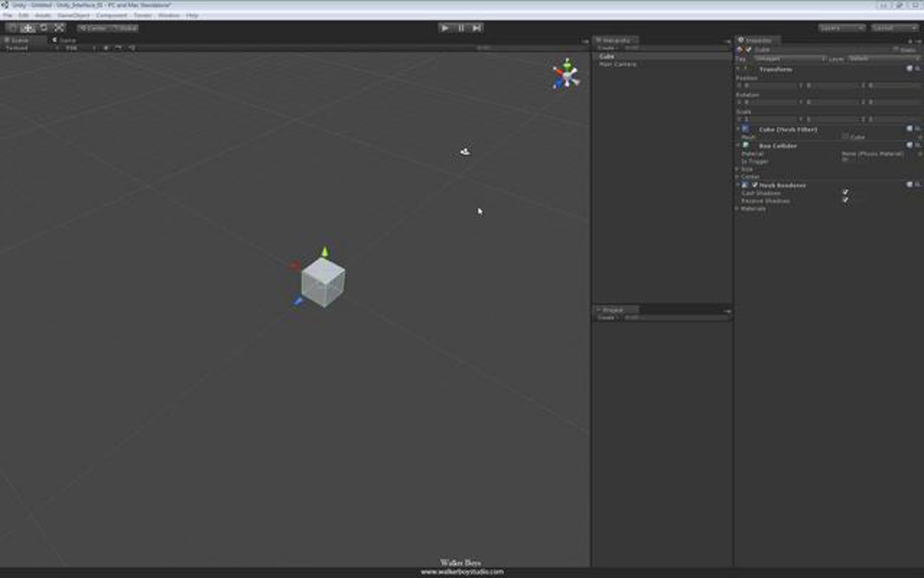
Task: Toggle the Center pivot mode button
Action: [x=93, y=28]
